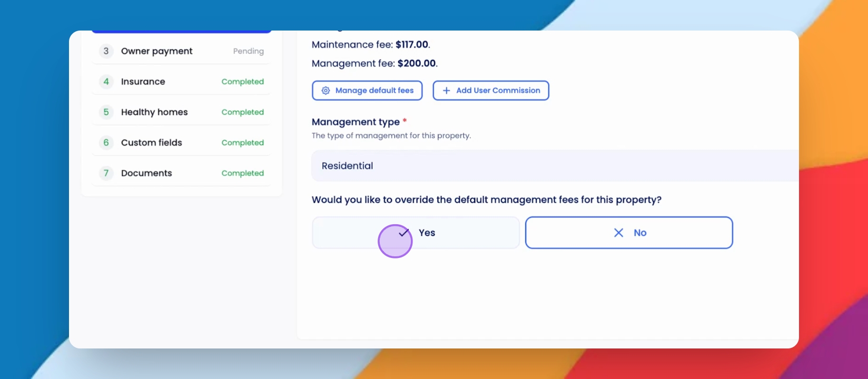Click the step number 6 badge
The height and width of the screenshot is (379, 868).
pyautogui.click(x=106, y=143)
